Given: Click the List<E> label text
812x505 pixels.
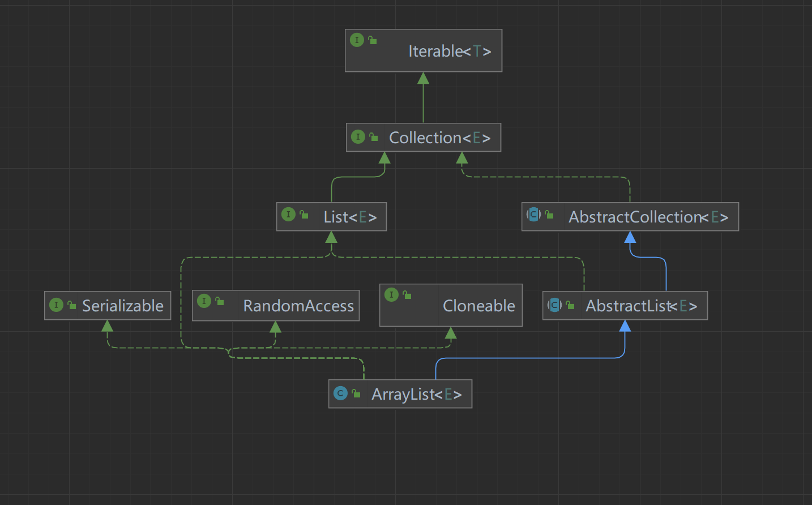Looking at the screenshot, I should coord(350,217).
